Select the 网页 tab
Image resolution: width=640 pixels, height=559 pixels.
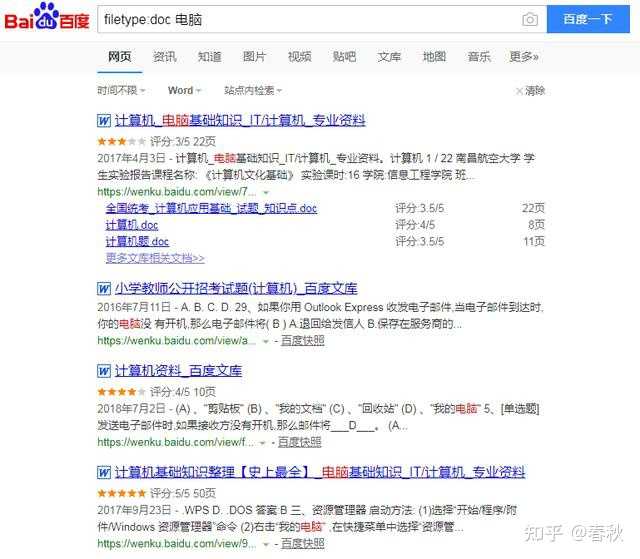120,57
